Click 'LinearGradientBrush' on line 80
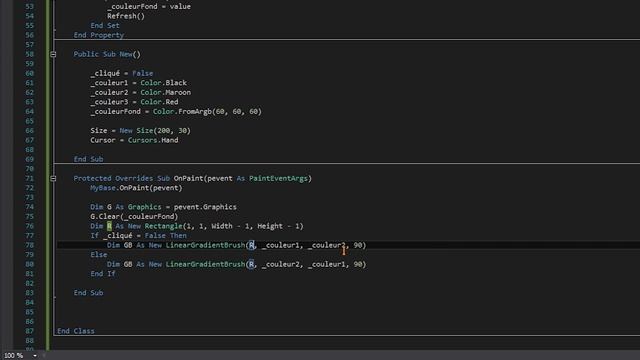The image size is (640, 360). click(x=205, y=264)
